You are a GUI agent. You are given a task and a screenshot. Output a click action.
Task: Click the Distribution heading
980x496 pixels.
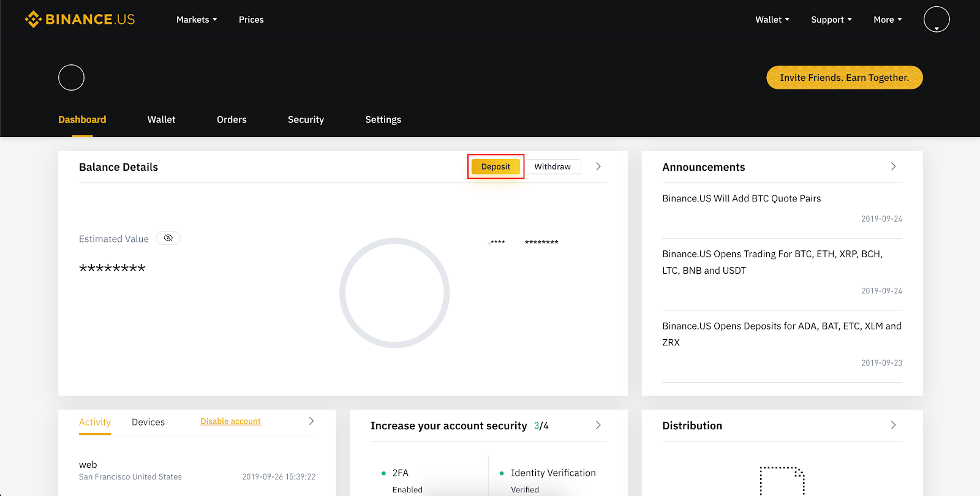692,426
